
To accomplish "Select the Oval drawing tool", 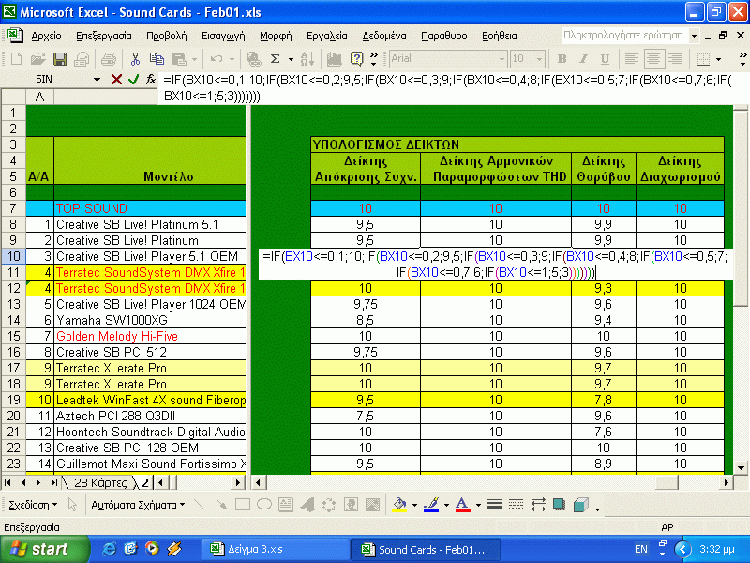I will 264,505.
